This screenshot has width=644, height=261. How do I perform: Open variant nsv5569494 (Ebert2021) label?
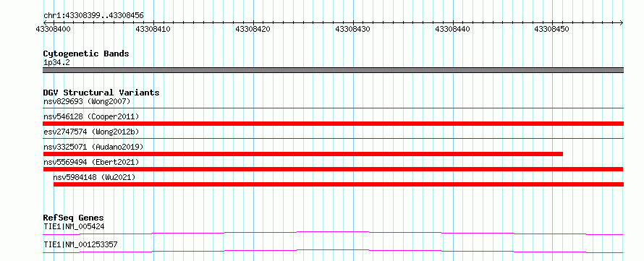91,162
